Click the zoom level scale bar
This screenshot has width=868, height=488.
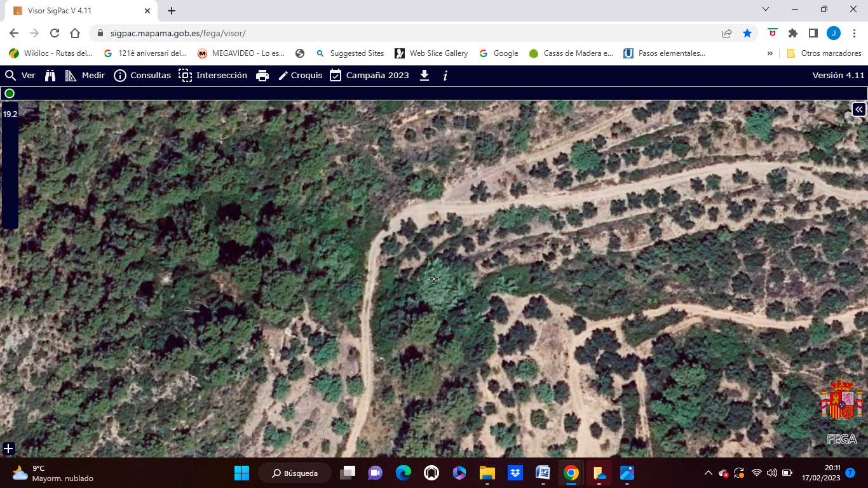pyautogui.click(x=10, y=165)
